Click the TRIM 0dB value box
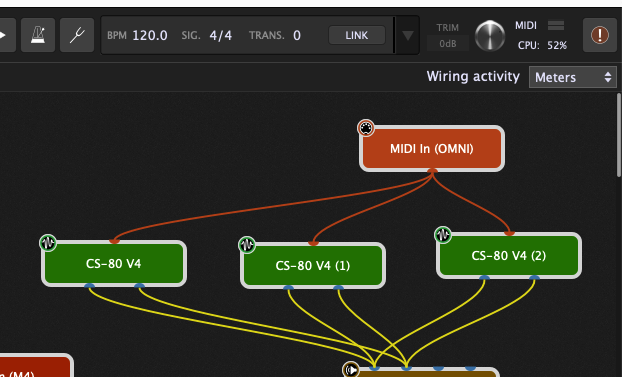This screenshot has height=377, width=622. point(448,43)
